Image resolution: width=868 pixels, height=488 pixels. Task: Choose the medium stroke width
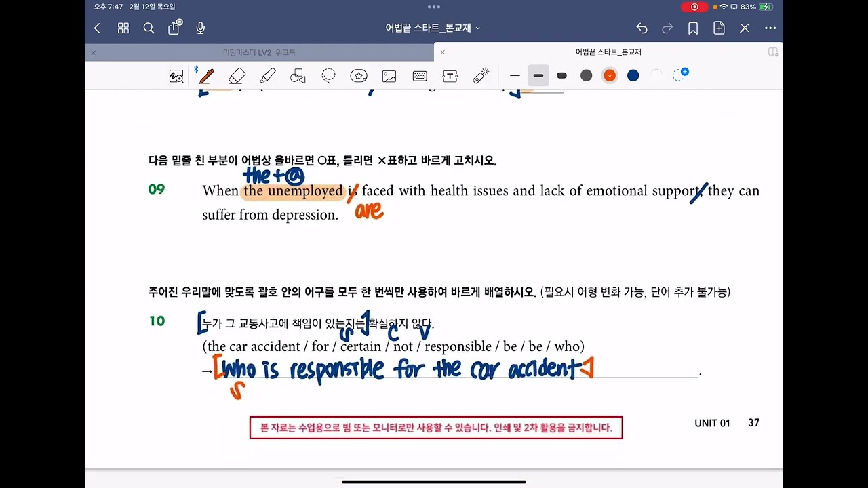(x=538, y=75)
